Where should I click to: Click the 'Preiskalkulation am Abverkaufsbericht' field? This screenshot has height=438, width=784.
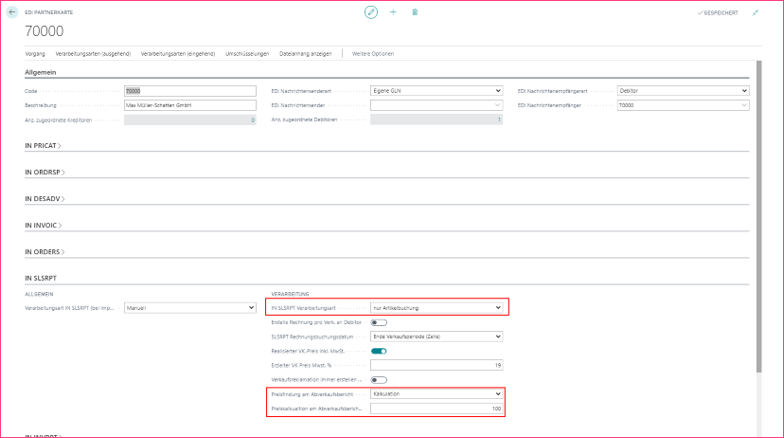click(x=436, y=408)
